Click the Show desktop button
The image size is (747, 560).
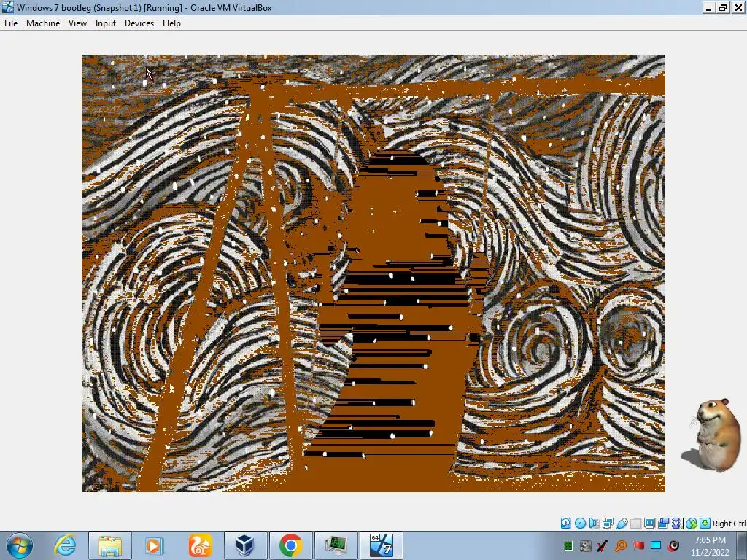[x=741, y=545]
